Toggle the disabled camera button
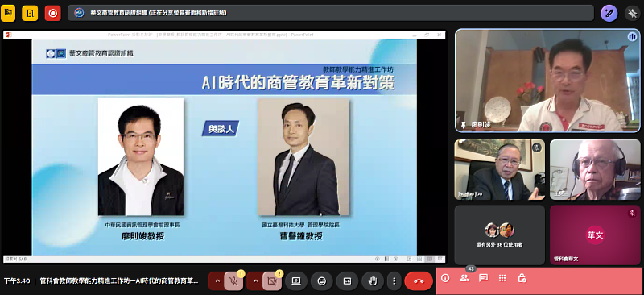 pos(271,281)
